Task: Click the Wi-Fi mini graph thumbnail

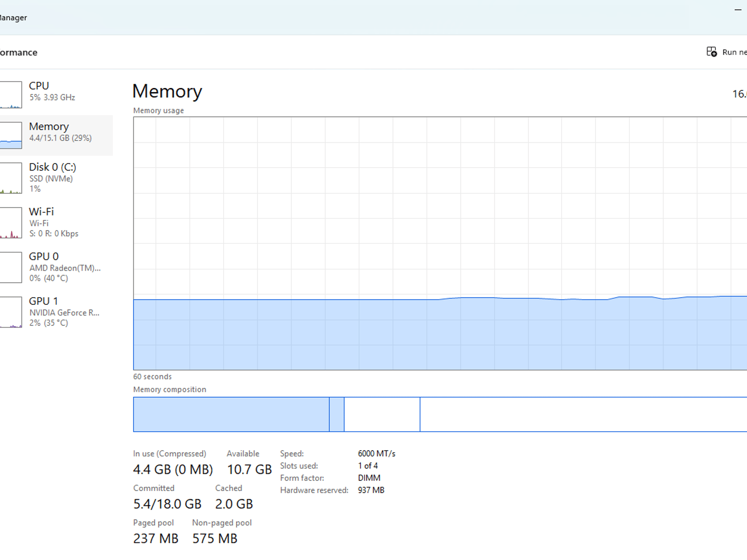Action: (x=11, y=223)
